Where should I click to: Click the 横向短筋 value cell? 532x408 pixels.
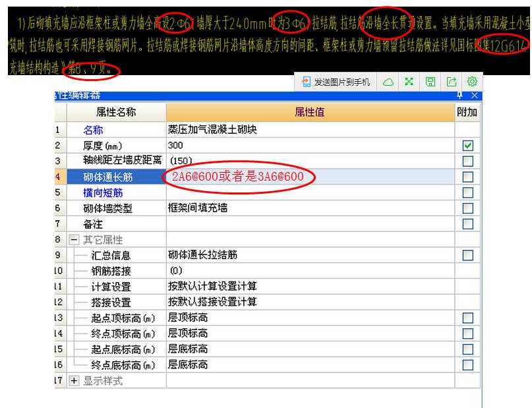click(310, 192)
